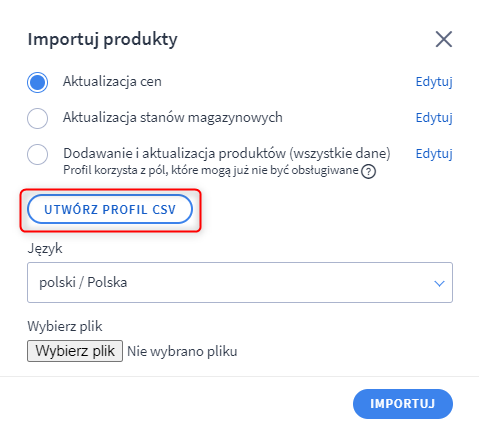The height and width of the screenshot is (429, 479).
Task: Select Dodawanie i aktualizacja produktów radio
Action: coord(37,154)
